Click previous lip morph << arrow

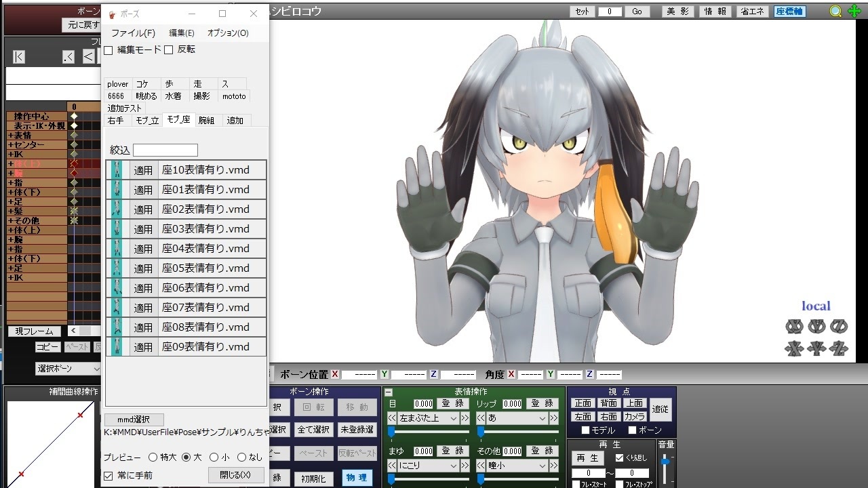[x=481, y=418]
